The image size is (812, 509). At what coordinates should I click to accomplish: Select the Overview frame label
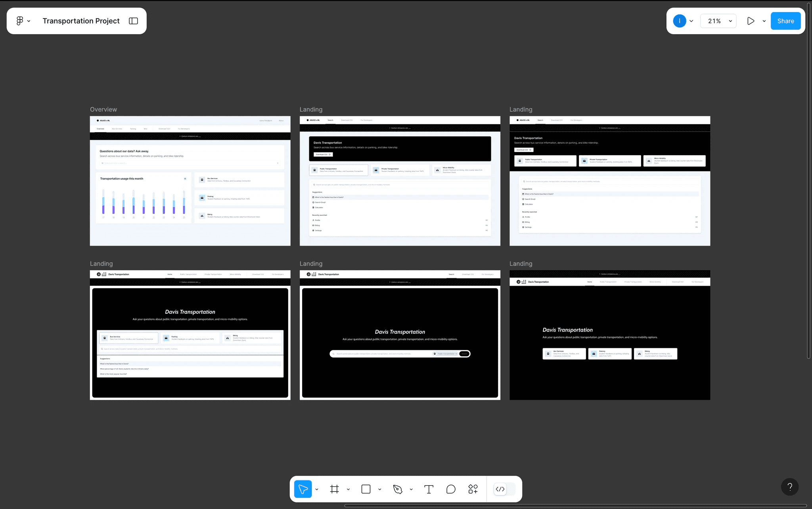coord(103,109)
